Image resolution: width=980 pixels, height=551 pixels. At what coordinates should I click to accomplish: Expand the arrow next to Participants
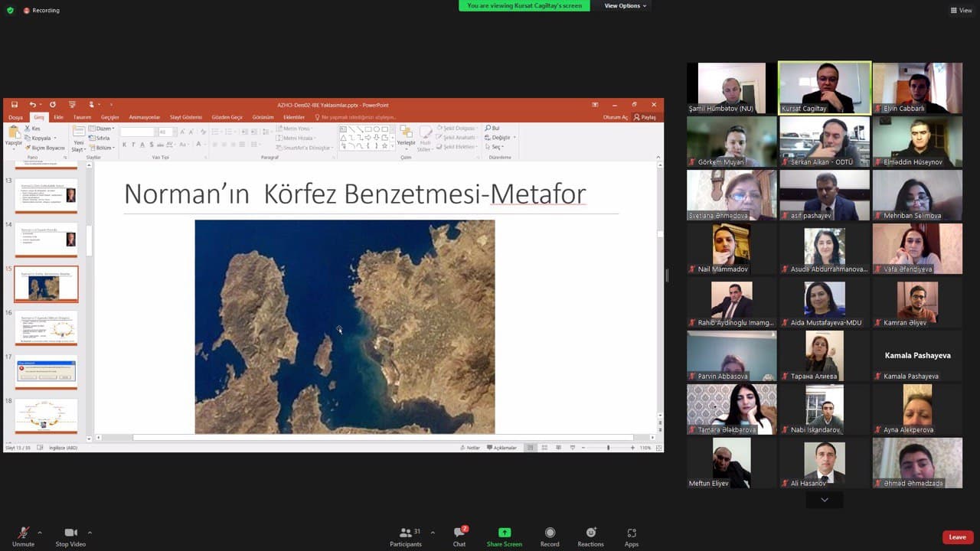433,532
